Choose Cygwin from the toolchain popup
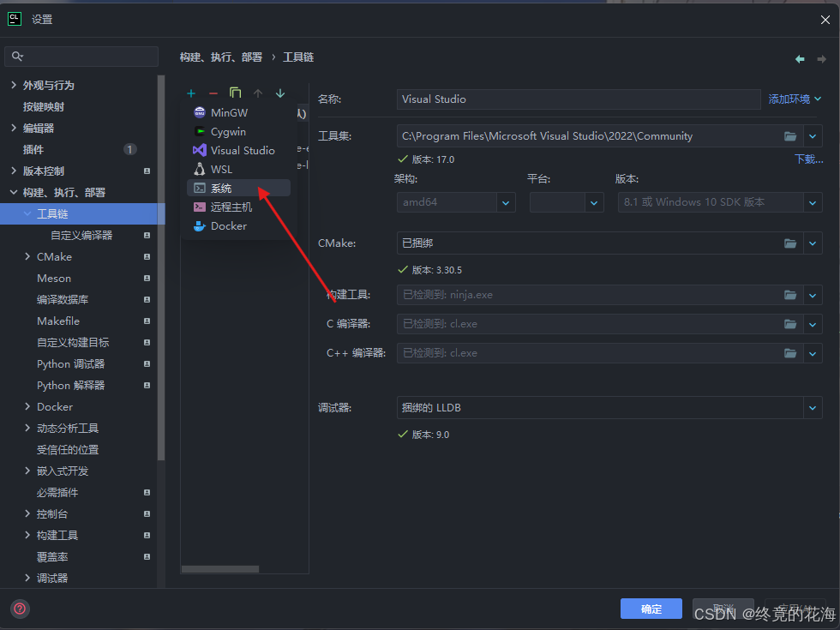This screenshot has width=840, height=630. 239,131
